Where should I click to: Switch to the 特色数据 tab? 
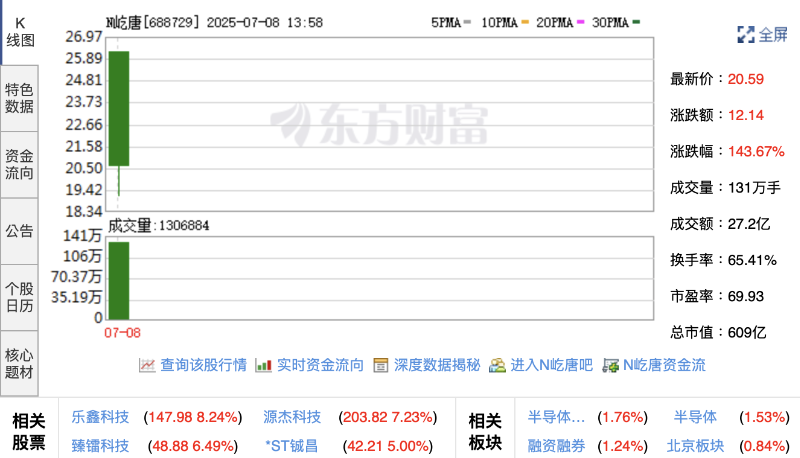[19, 98]
